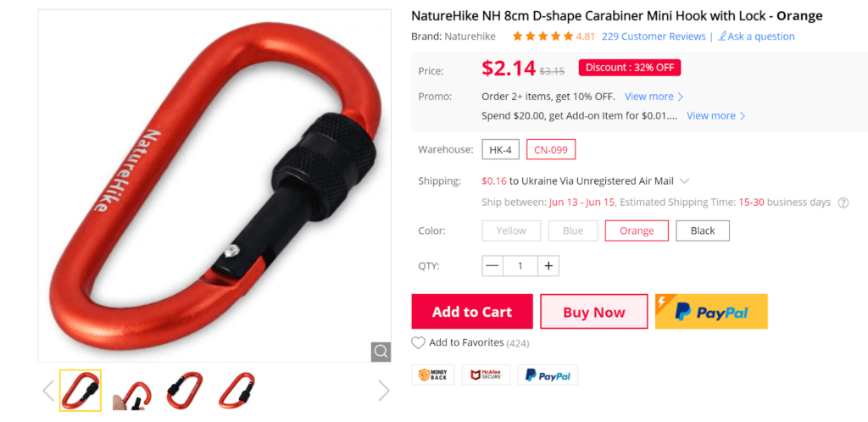Click the McAfee Secure badge
868x422 pixels.
(x=486, y=375)
